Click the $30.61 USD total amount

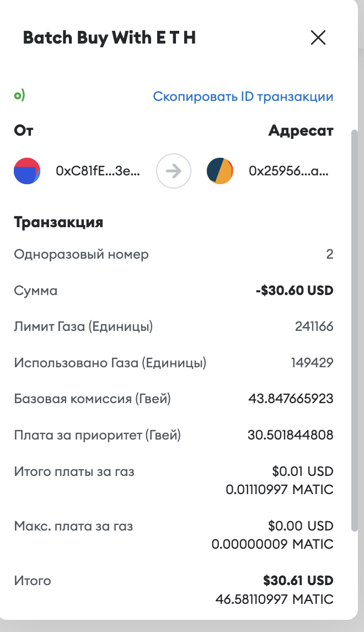(x=298, y=581)
